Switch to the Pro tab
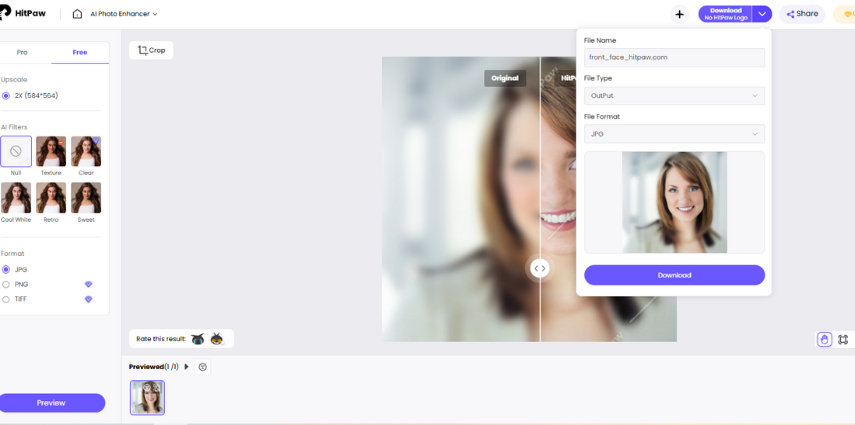This screenshot has height=425, width=855. pos(22,52)
